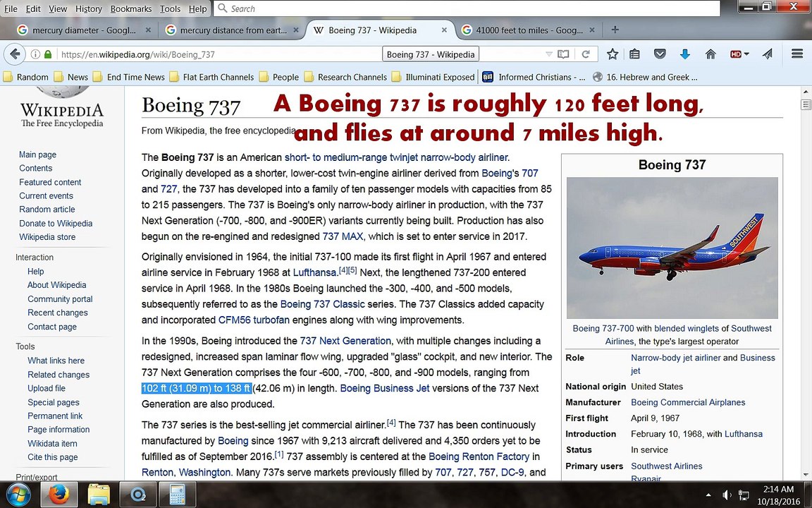The width and height of the screenshot is (812, 508).
Task: Open the 737 MAX link
Action: [343, 236]
